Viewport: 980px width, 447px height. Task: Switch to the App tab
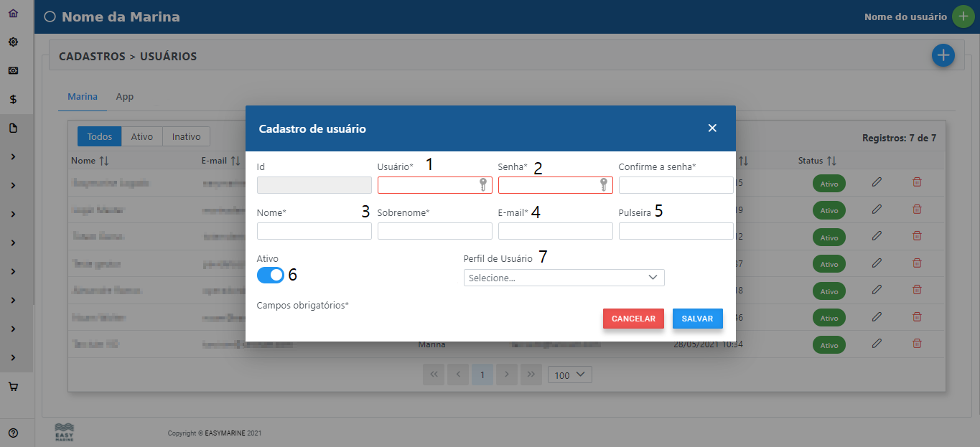[125, 97]
